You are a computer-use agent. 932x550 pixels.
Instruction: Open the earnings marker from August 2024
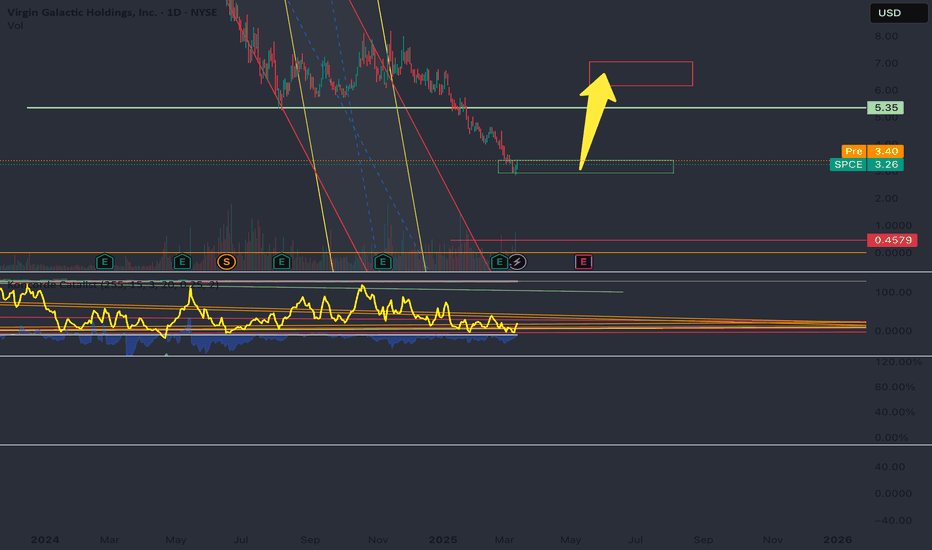pyautogui.click(x=282, y=262)
